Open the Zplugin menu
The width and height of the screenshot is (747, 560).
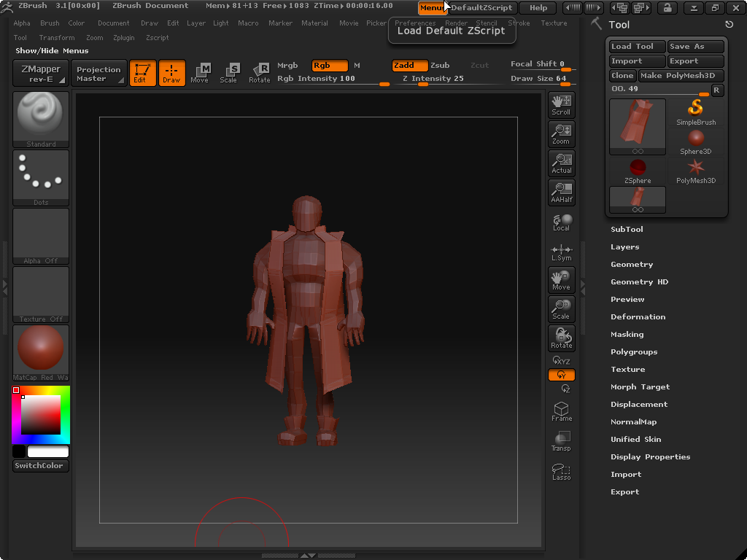124,38
